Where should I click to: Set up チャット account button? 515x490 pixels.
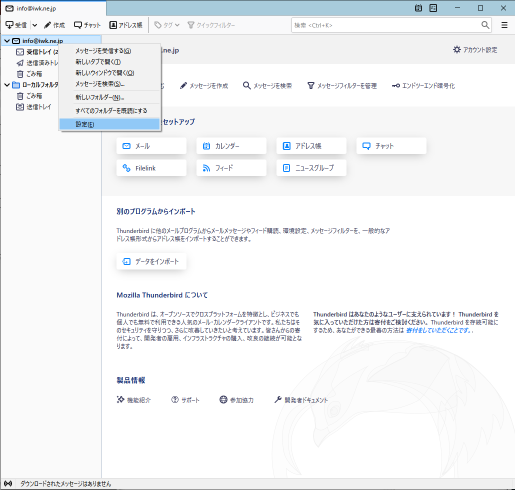[391, 146]
